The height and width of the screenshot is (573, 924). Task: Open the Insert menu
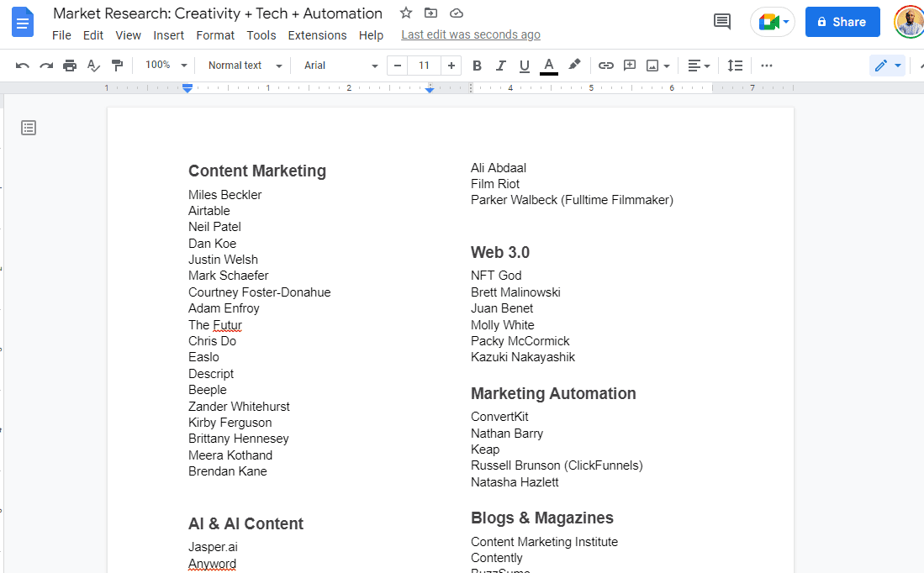[168, 35]
